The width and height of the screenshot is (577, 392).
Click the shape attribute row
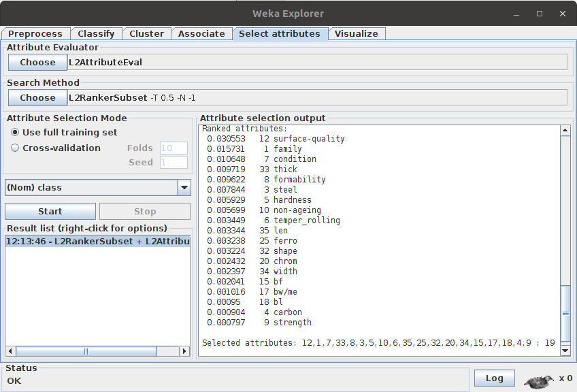point(252,251)
